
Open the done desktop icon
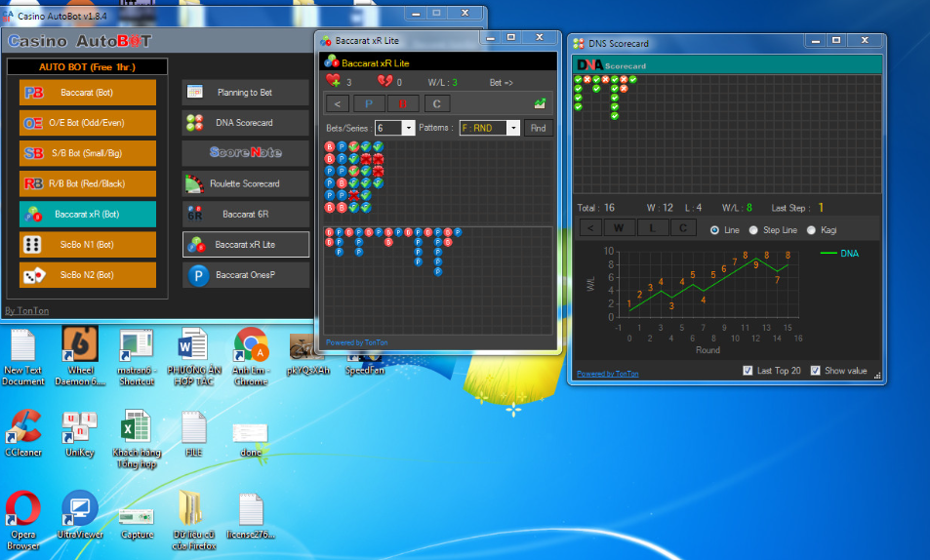(251, 440)
